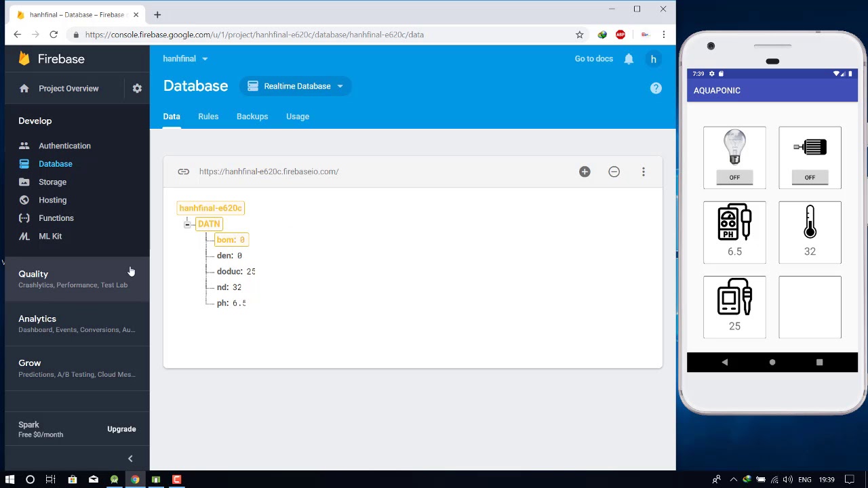Image resolution: width=868 pixels, height=488 pixels.
Task: Toggle the light bulb OFF button
Action: click(x=734, y=178)
